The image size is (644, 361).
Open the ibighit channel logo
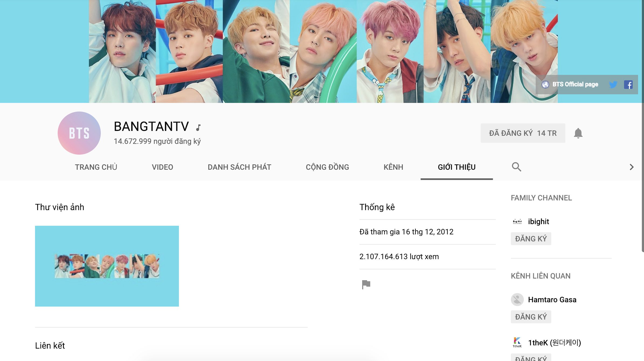(x=517, y=221)
